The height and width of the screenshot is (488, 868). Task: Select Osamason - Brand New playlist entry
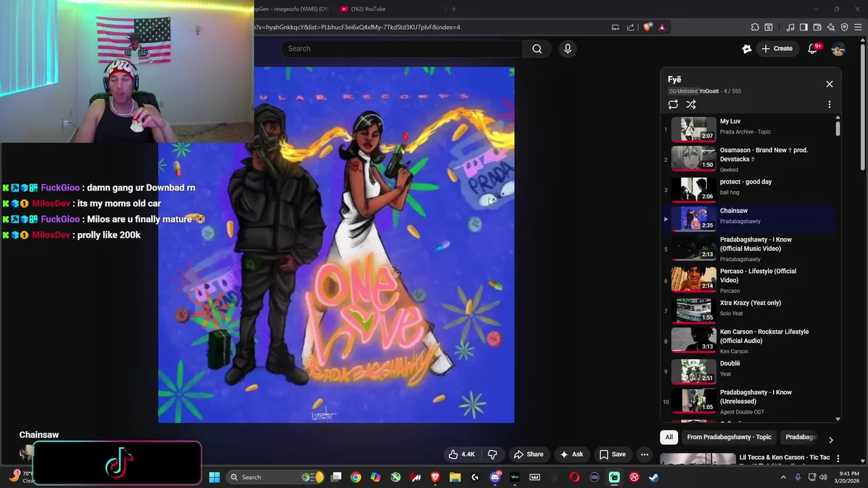[748, 159]
